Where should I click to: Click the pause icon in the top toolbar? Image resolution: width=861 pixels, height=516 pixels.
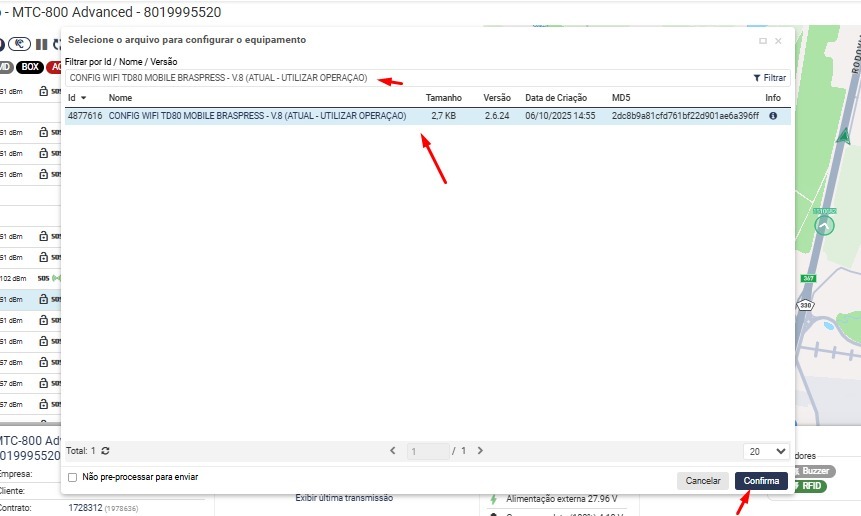(x=41, y=44)
